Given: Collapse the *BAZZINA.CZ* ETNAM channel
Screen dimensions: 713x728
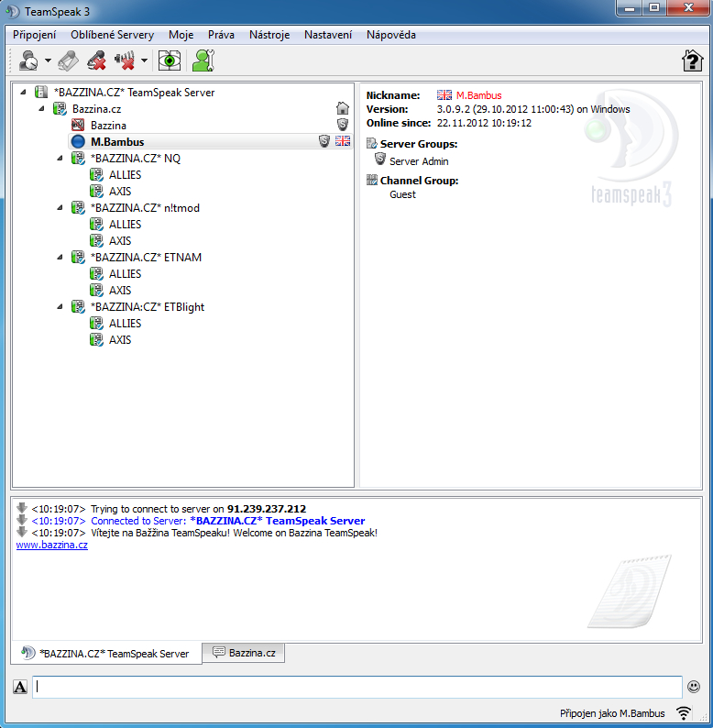Looking at the screenshot, I should (x=60, y=258).
